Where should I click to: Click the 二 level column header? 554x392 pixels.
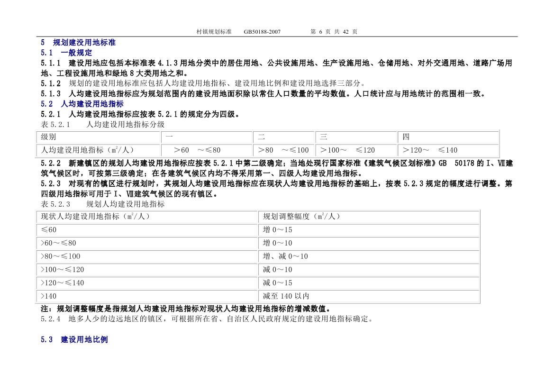click(284, 137)
